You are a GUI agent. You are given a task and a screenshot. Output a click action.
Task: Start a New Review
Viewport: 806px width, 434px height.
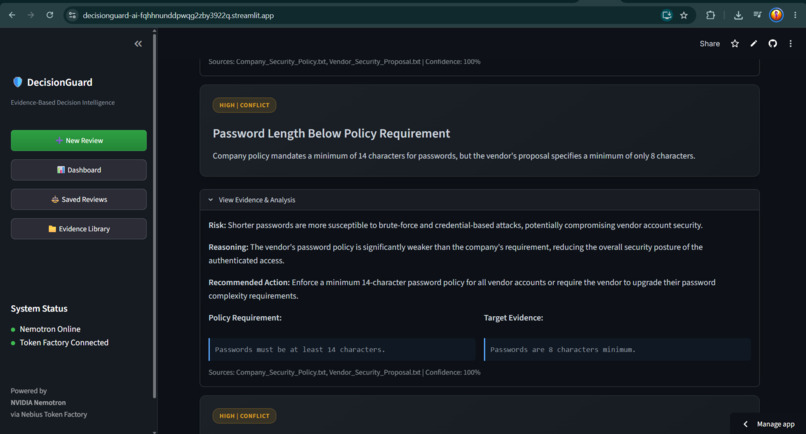point(79,140)
